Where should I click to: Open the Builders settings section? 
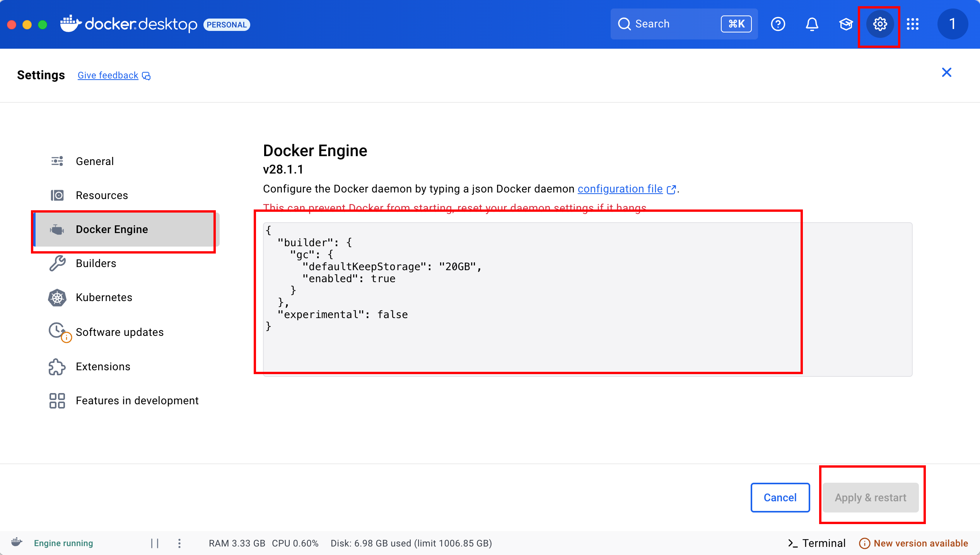pyautogui.click(x=127, y=264)
